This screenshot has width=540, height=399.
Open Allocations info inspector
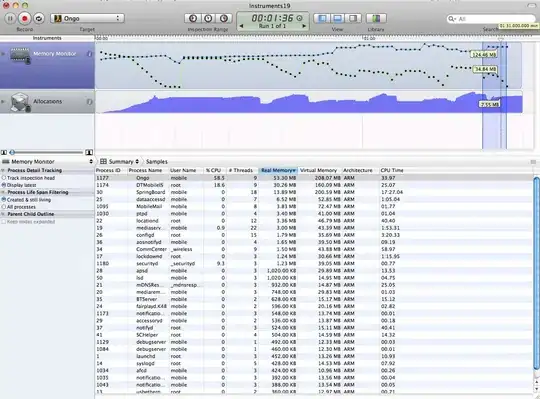point(90,102)
